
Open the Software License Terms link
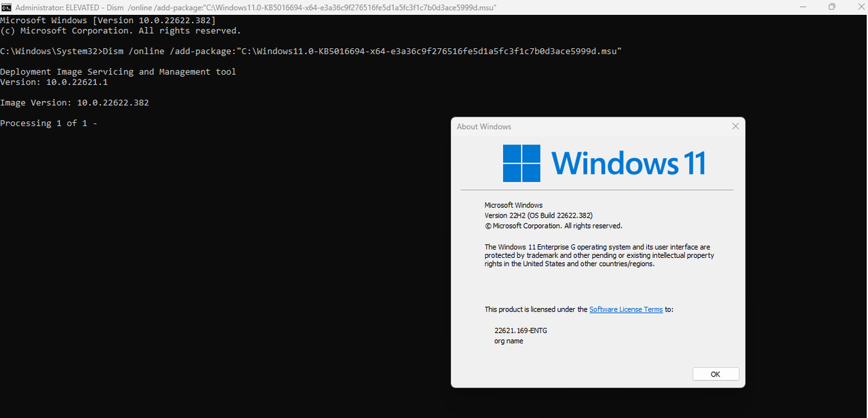click(626, 309)
